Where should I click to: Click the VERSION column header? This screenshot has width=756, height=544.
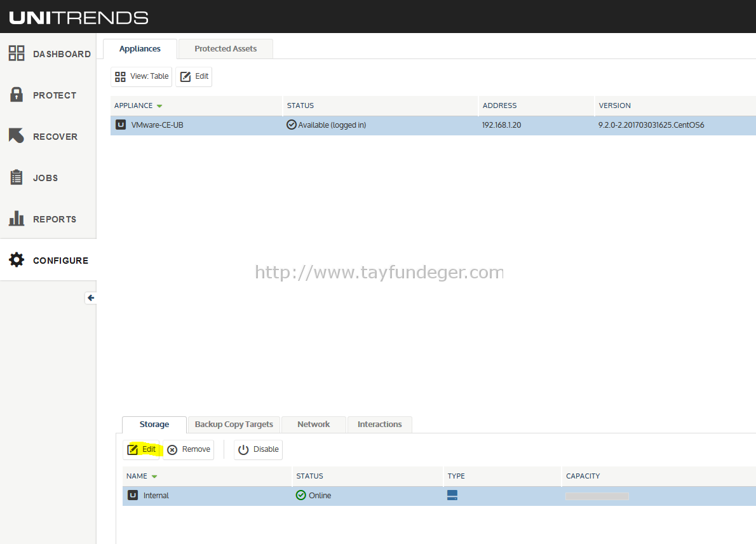pos(675,105)
